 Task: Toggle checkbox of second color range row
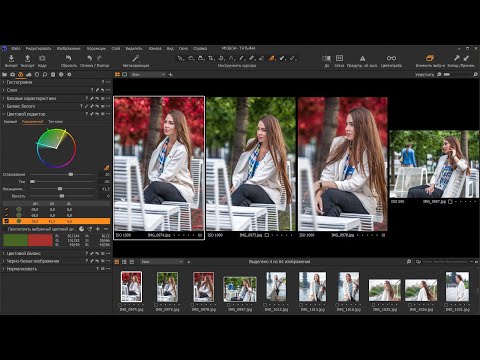(x=6, y=215)
